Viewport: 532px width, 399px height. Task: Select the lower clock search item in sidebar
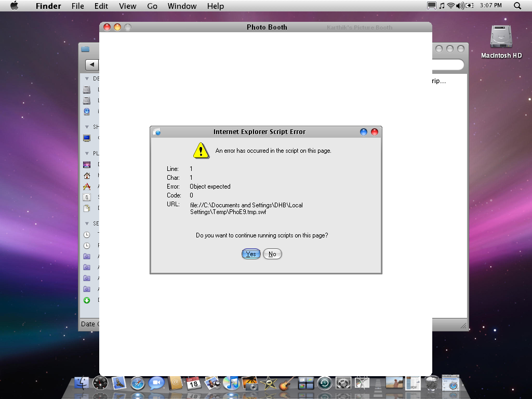[x=87, y=245]
